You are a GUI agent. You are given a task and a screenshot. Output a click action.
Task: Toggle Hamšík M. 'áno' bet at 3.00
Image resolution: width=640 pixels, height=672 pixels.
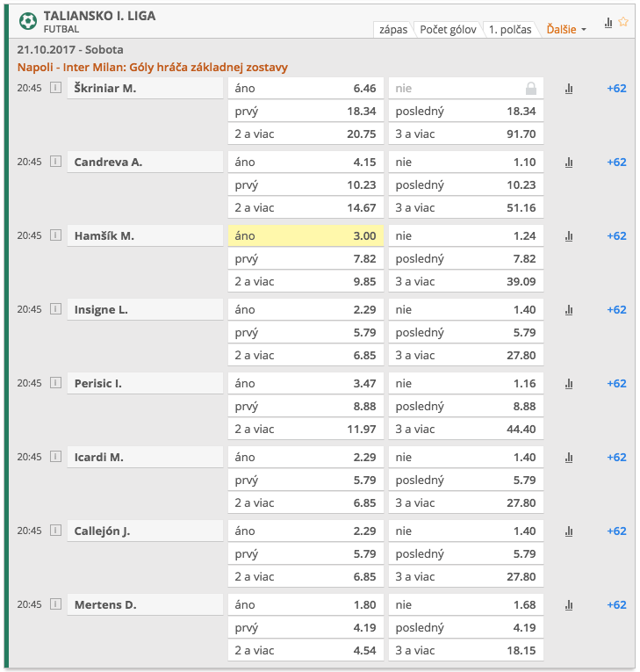click(305, 235)
